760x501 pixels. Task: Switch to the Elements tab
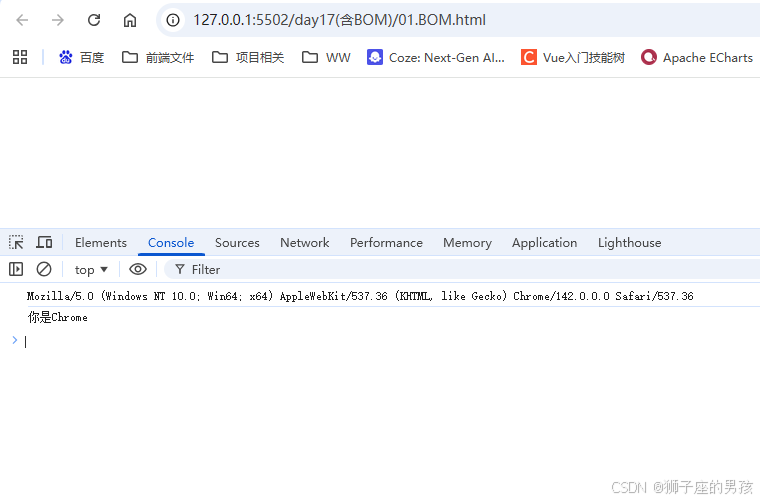click(101, 243)
